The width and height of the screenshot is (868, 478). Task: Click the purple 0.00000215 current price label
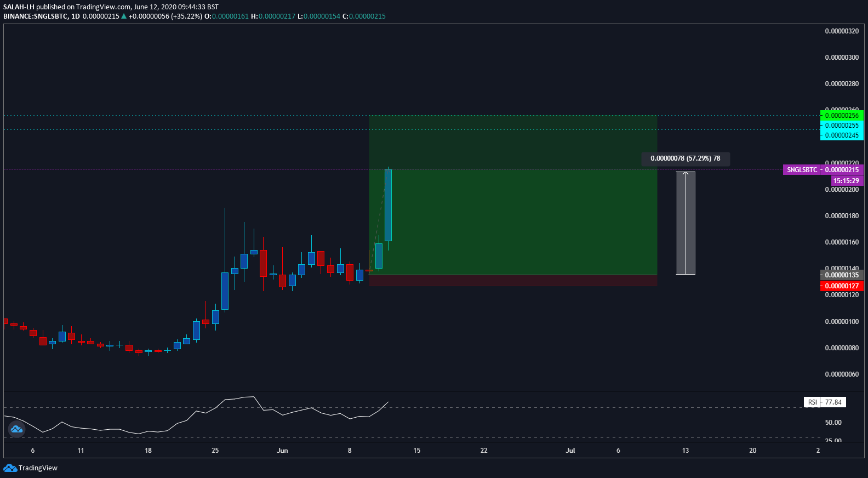point(842,170)
